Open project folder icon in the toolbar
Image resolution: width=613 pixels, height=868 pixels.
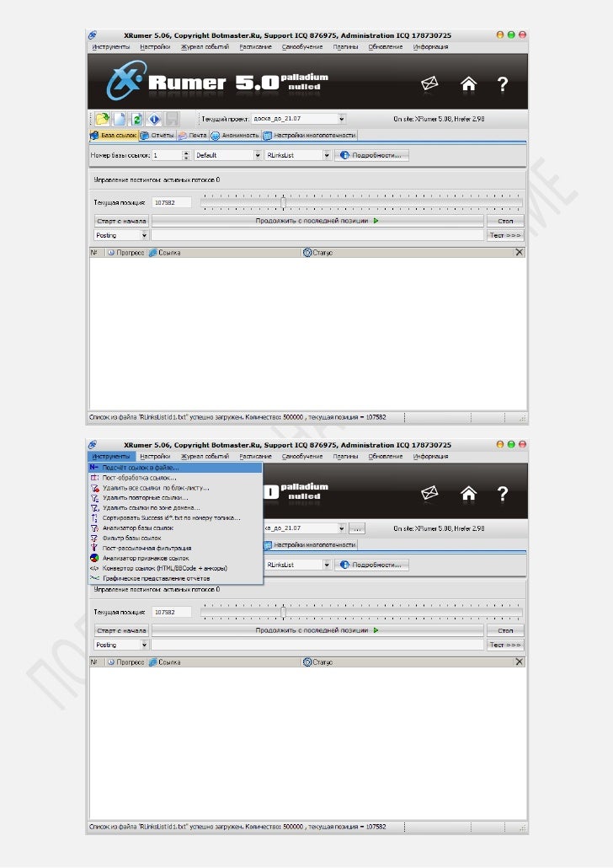[103, 119]
